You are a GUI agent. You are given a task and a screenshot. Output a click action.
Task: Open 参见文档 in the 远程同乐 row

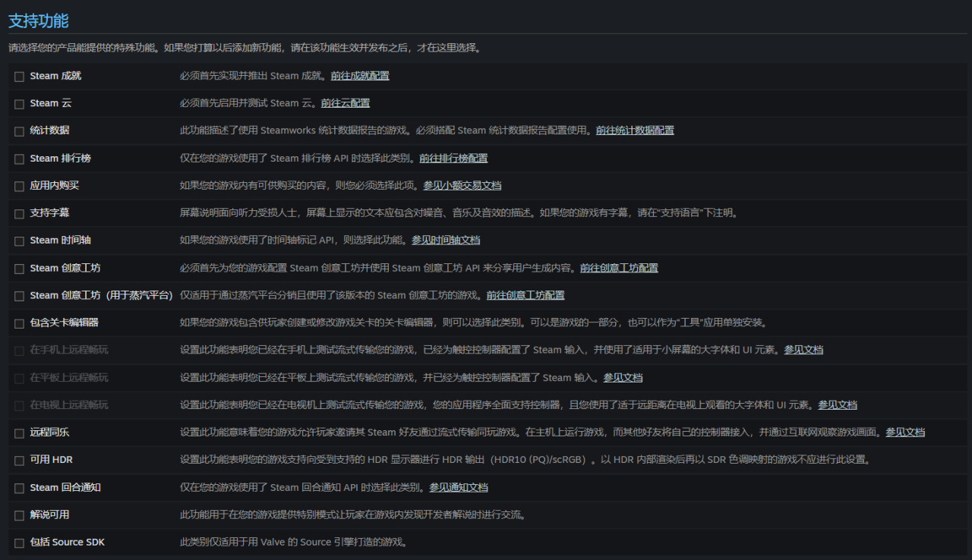[x=905, y=433]
